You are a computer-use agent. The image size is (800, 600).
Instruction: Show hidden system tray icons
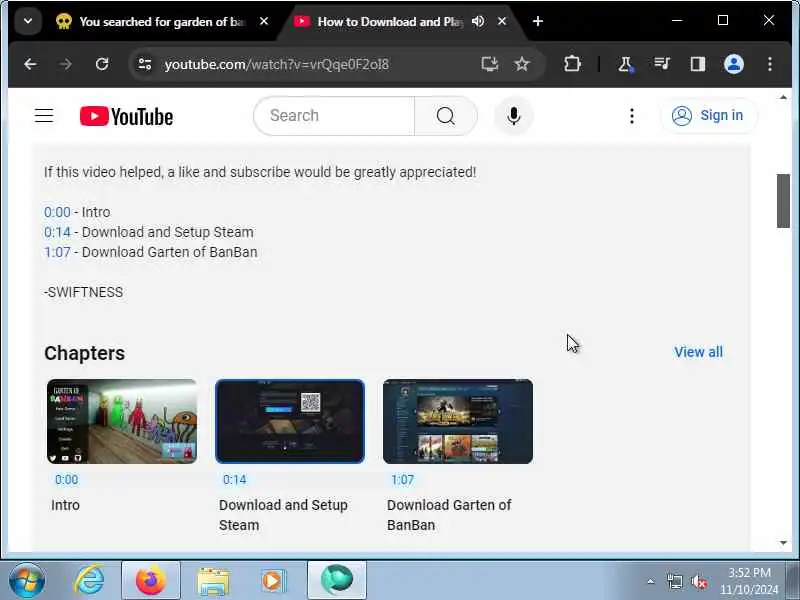click(651, 581)
